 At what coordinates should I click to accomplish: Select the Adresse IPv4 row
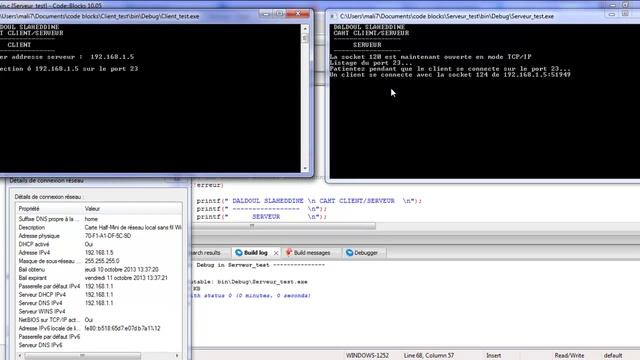99,253
